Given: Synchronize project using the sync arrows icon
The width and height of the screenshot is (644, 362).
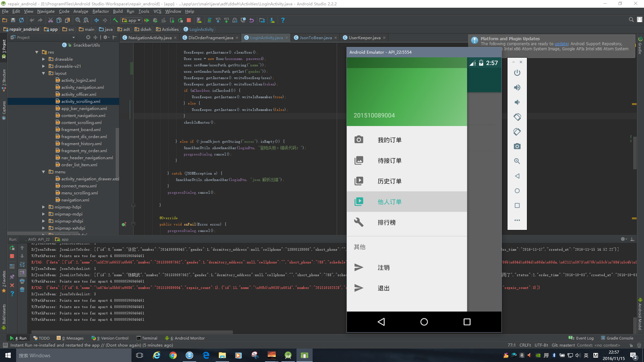Looking at the screenshot, I should (21, 20).
